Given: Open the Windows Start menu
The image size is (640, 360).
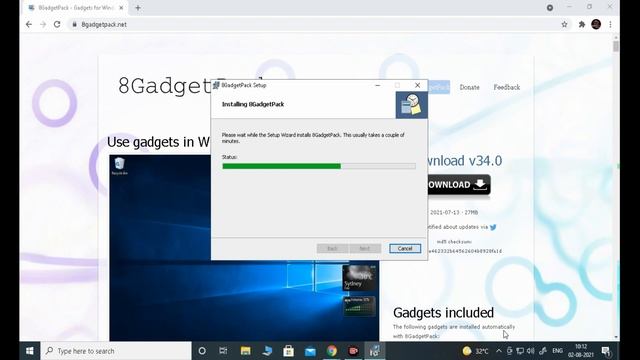Looking at the screenshot, I should 30,351.
